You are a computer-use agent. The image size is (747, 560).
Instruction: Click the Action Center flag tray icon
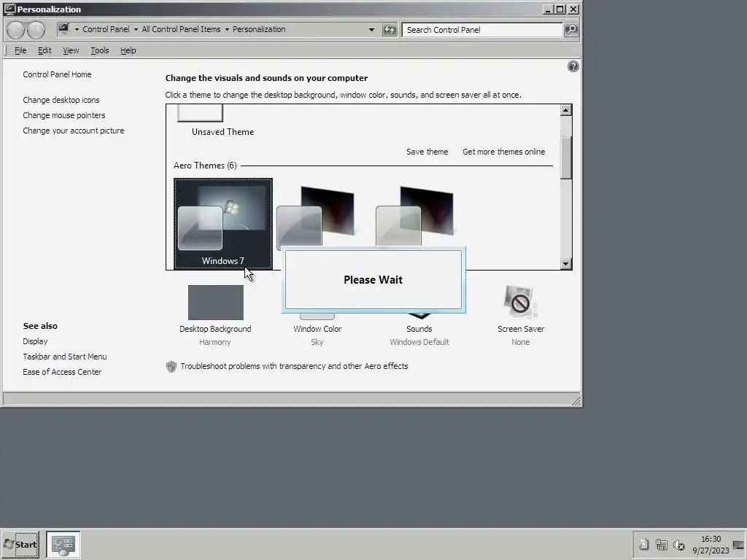click(643, 544)
